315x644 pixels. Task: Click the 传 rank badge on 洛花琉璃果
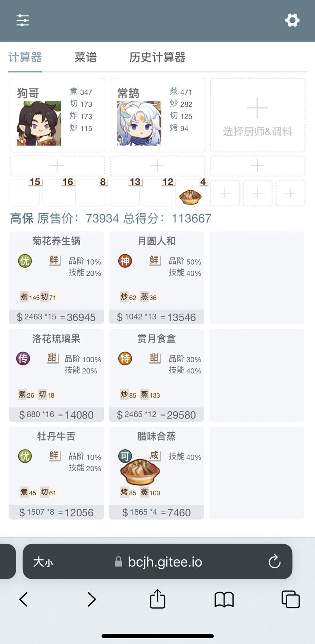23,358
